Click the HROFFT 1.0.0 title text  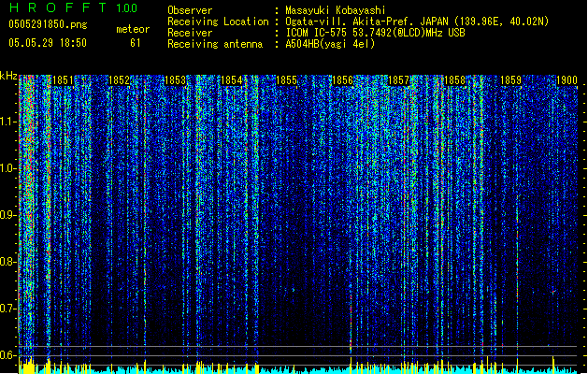74,7
